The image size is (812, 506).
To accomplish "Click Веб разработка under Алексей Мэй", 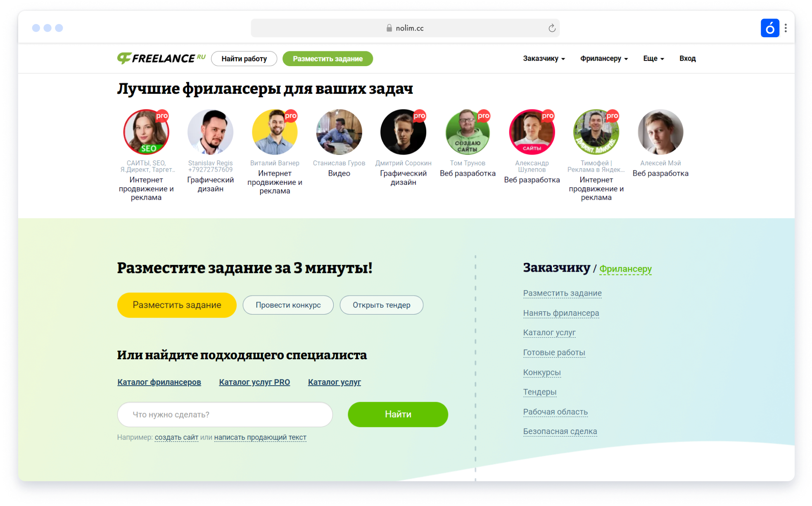I will pyautogui.click(x=660, y=173).
